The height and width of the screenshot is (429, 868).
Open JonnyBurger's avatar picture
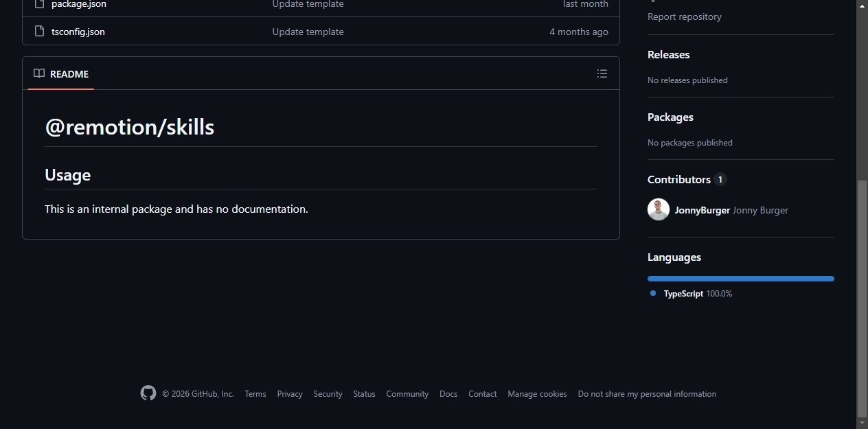pyautogui.click(x=659, y=209)
